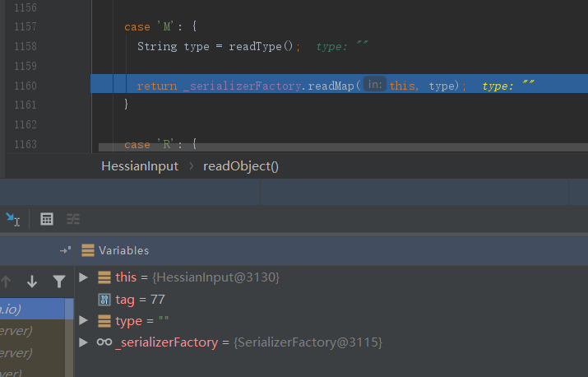Click the restore layout pin icon beside Variables
This screenshot has width=588, height=377.
(x=65, y=250)
